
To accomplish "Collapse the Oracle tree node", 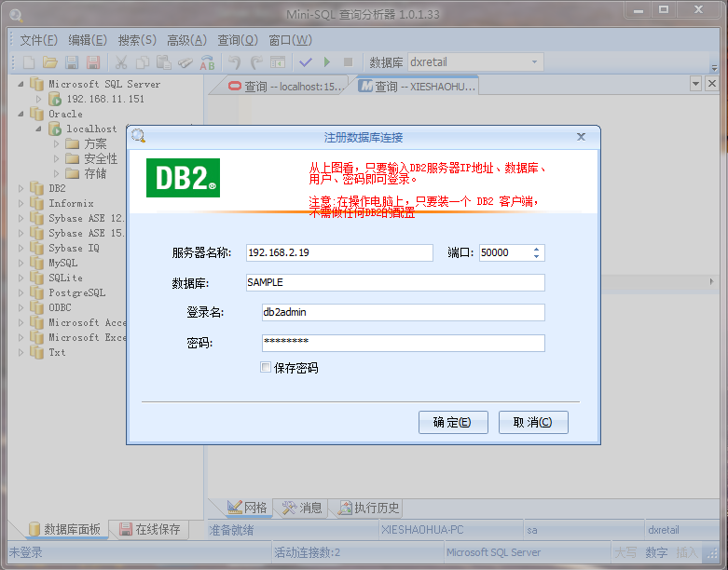I will tap(21, 114).
